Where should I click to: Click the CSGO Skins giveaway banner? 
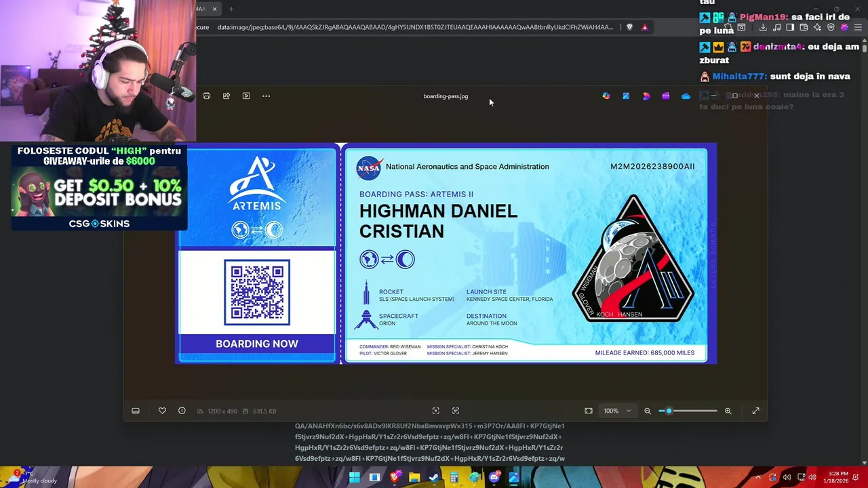(x=99, y=188)
